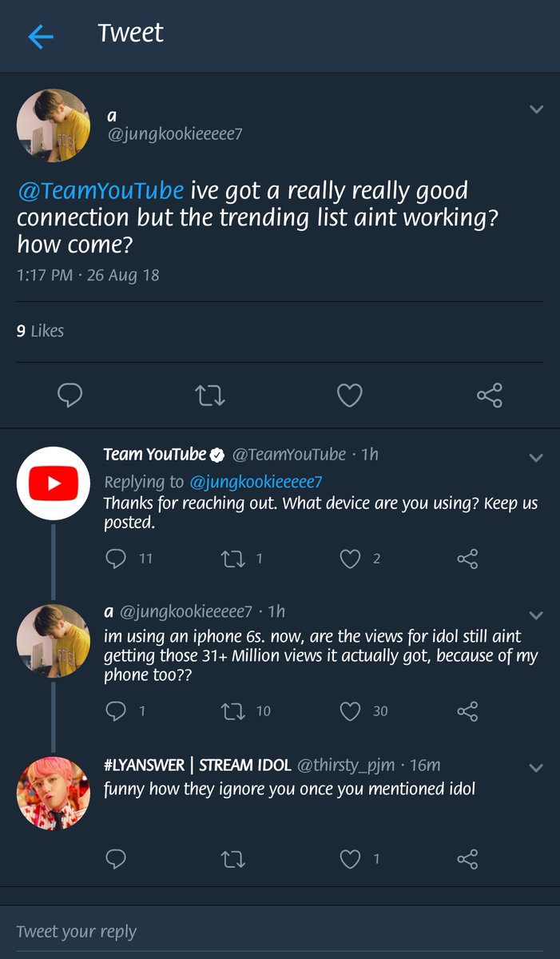Tap the back arrow in header
The height and width of the screenshot is (959, 560).
[41, 37]
